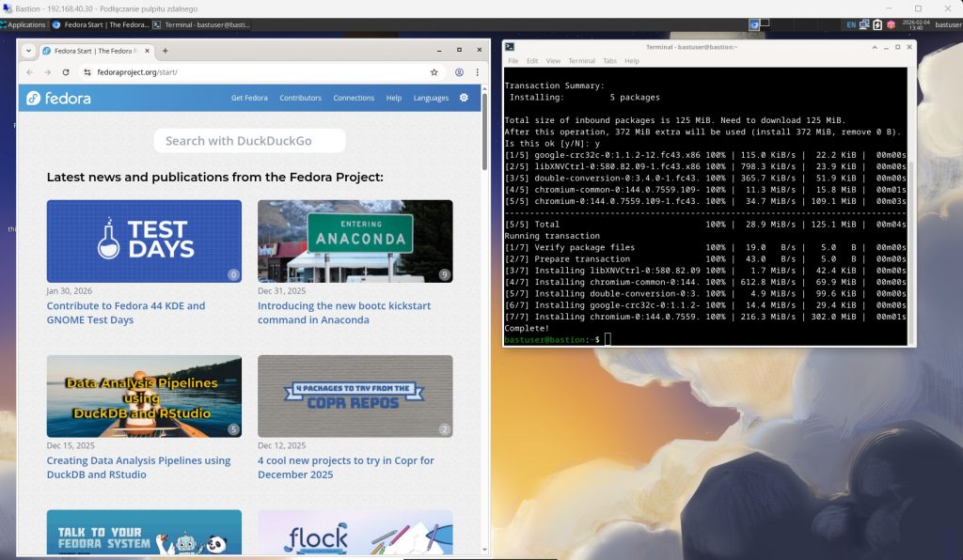Screen dimensions: 963x560
Task: Open the Languages dropdown on Fedora navbar
Action: pos(431,98)
